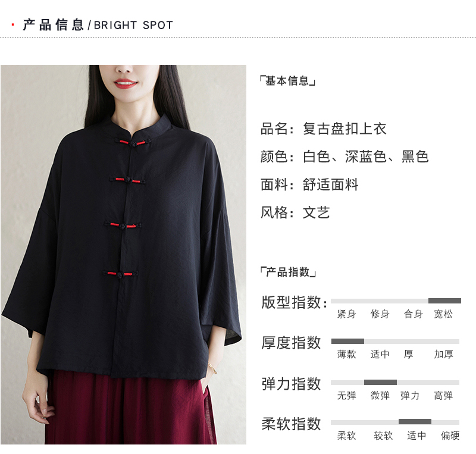Open the model product photo
Screen dimensions: 476x454
123,255
